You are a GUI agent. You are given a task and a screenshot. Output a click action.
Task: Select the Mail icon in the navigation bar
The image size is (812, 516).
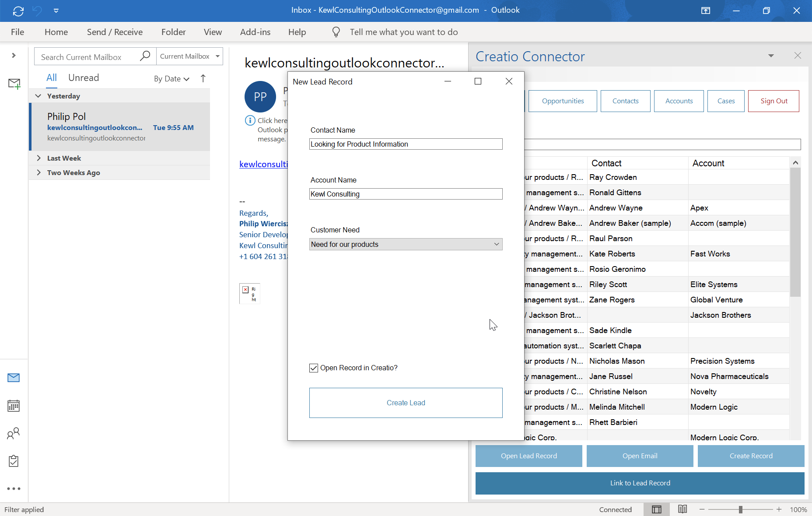click(x=14, y=377)
